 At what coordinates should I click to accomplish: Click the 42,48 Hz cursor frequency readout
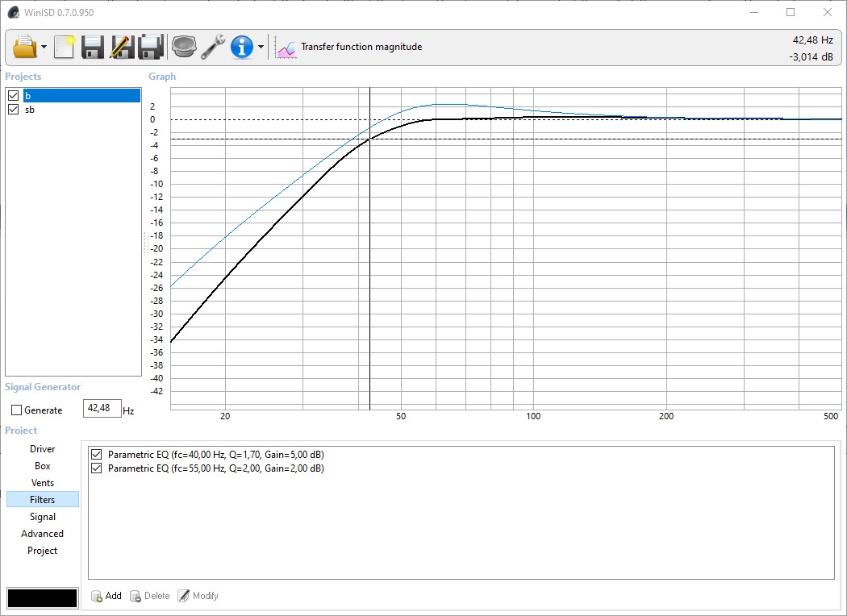(813, 40)
